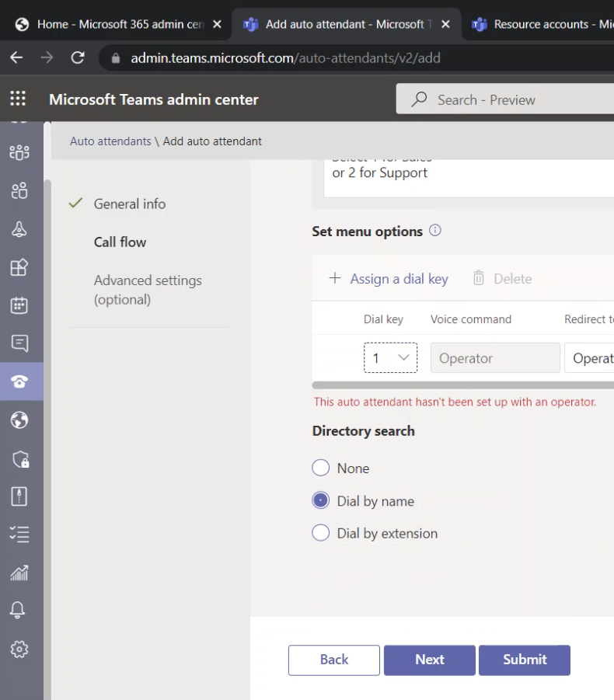Open the app launcher waffle menu
The width and height of the screenshot is (614, 700).
[18, 99]
